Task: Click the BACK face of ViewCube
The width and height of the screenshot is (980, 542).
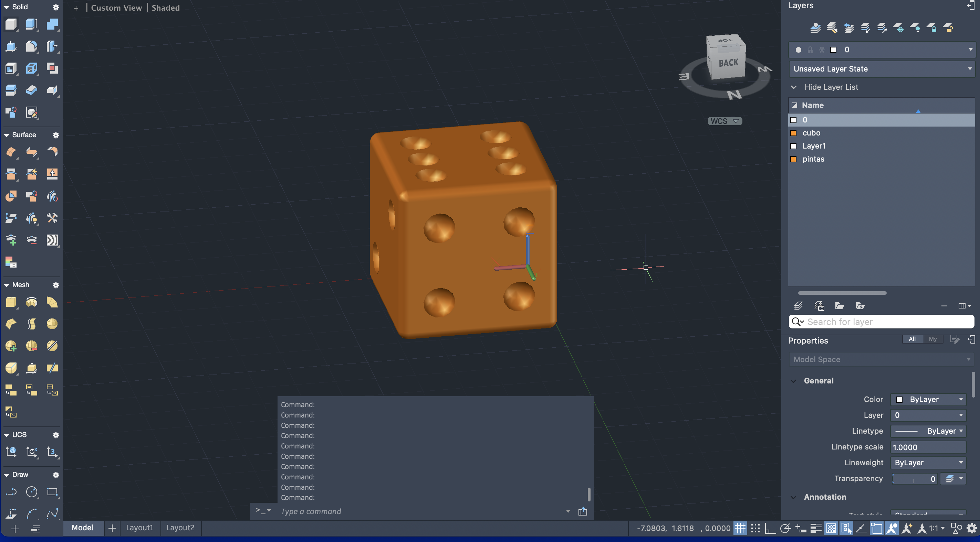Action: pyautogui.click(x=728, y=63)
